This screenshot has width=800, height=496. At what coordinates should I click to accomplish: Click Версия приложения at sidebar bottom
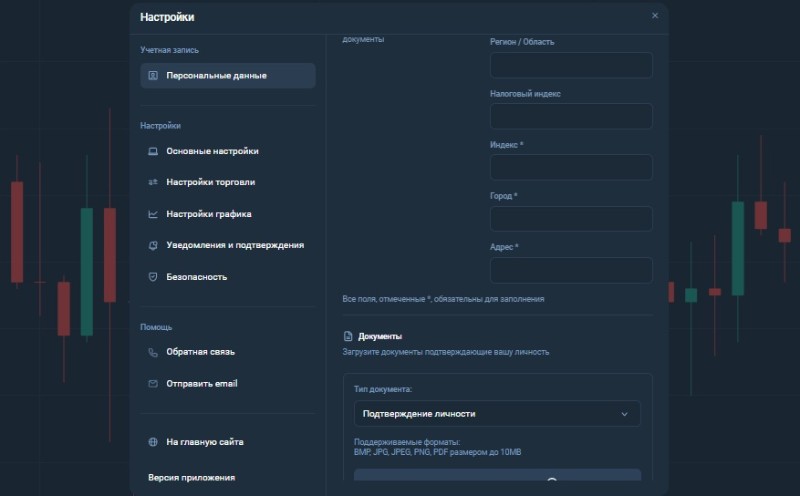click(x=191, y=477)
